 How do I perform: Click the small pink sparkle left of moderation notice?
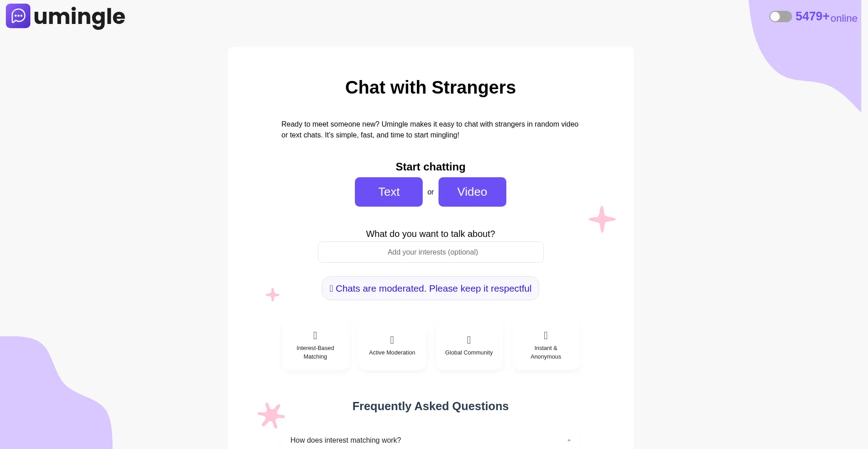(273, 295)
